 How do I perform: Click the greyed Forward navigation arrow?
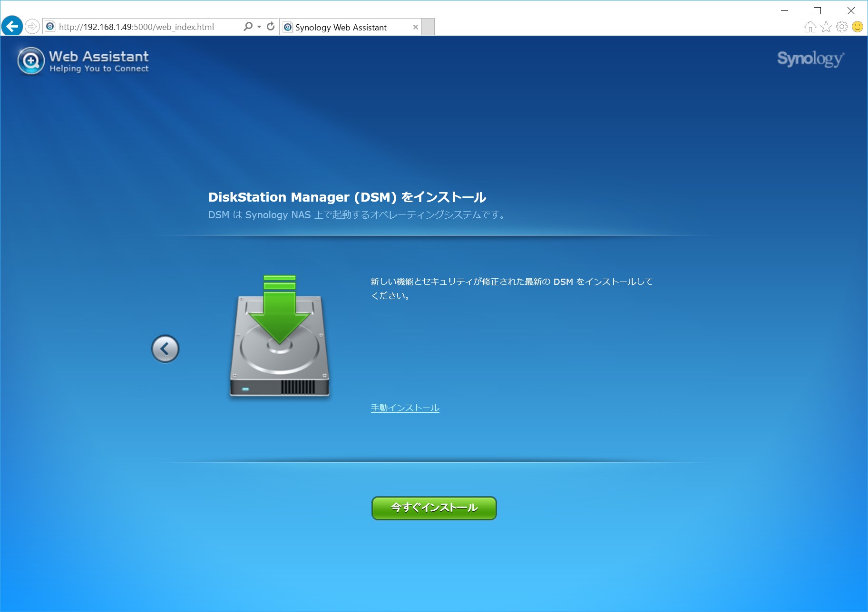(x=31, y=26)
